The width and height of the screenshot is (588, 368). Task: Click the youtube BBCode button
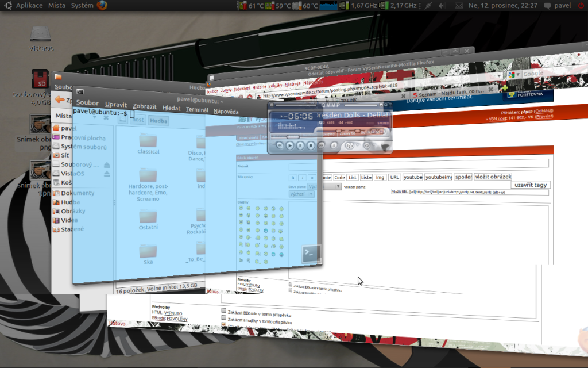click(x=413, y=177)
